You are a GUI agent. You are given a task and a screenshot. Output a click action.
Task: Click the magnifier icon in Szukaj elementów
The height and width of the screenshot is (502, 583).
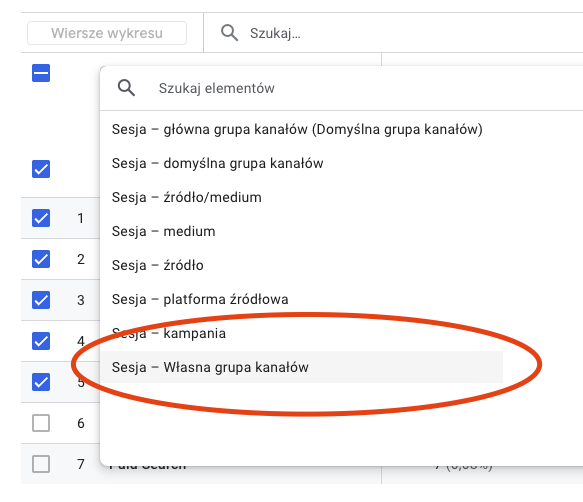click(x=126, y=88)
